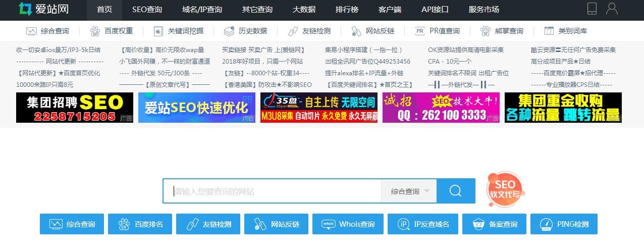Viewport: 644px width, 250px height.
Task: Open the 集易小程序搭建 ad link
Action: tap(364, 50)
